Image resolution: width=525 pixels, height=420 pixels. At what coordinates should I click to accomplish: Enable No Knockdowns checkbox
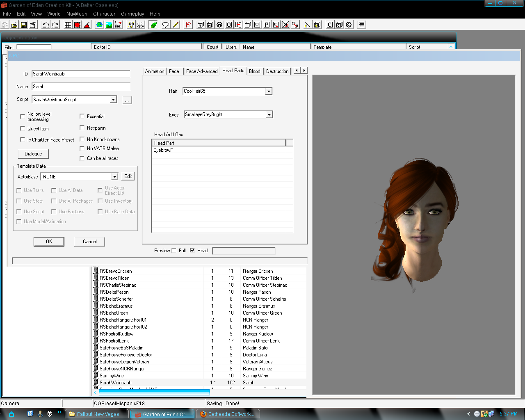point(82,139)
